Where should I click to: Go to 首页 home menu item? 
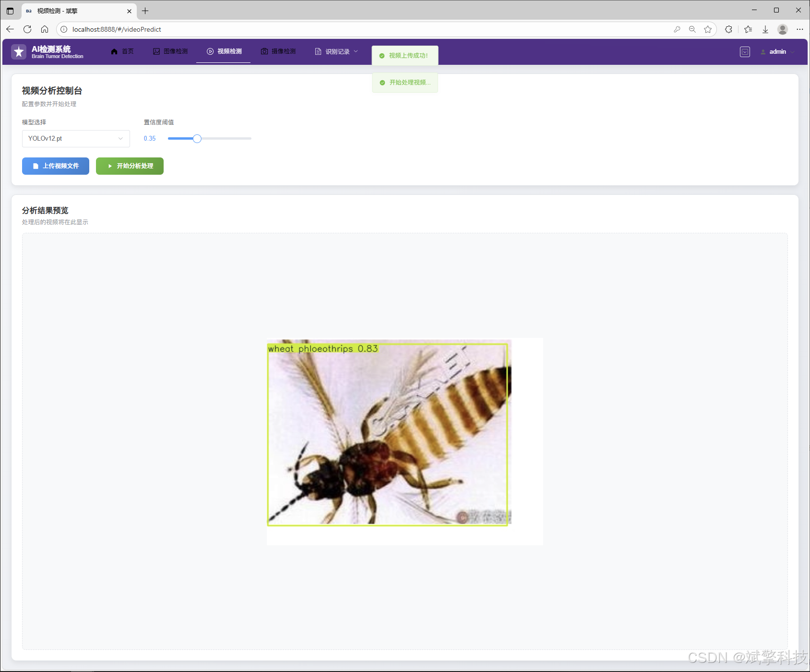coord(122,51)
